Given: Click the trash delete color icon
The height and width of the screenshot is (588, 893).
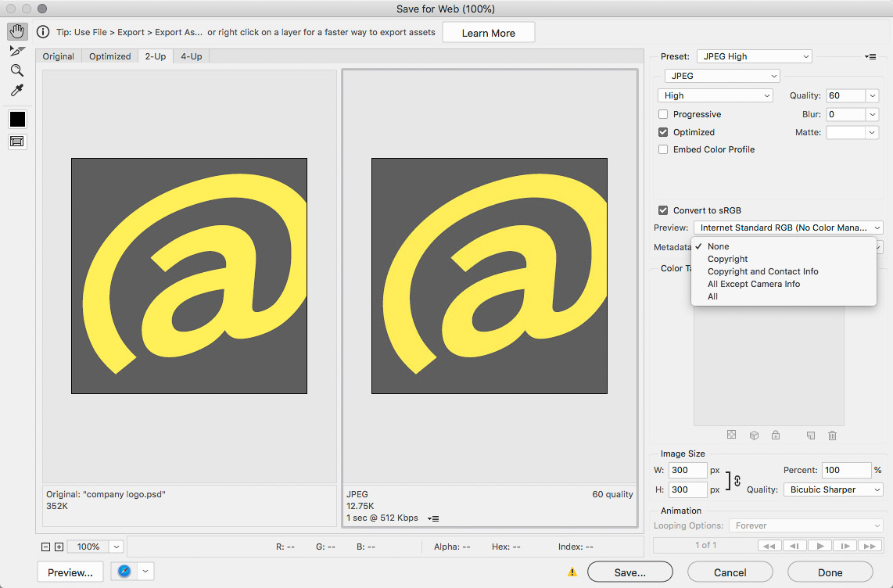Looking at the screenshot, I should [x=832, y=436].
